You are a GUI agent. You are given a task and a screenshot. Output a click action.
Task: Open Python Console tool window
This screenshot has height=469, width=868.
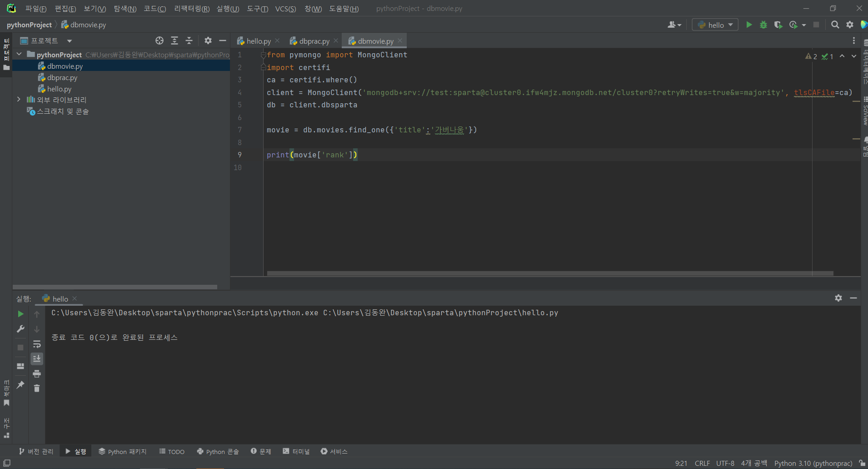pos(218,451)
